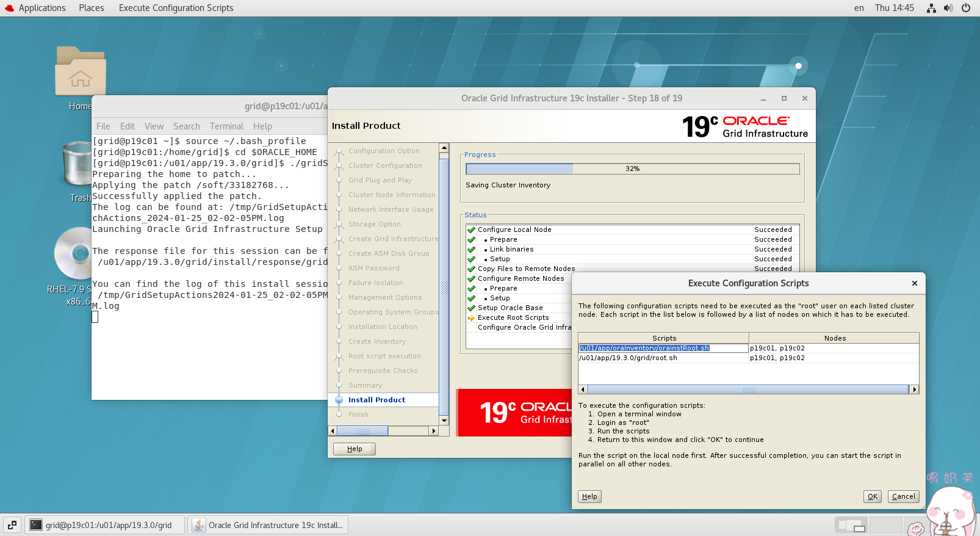Click the Scripts column header
Image resolution: width=980 pixels, height=536 pixels.
(664, 338)
